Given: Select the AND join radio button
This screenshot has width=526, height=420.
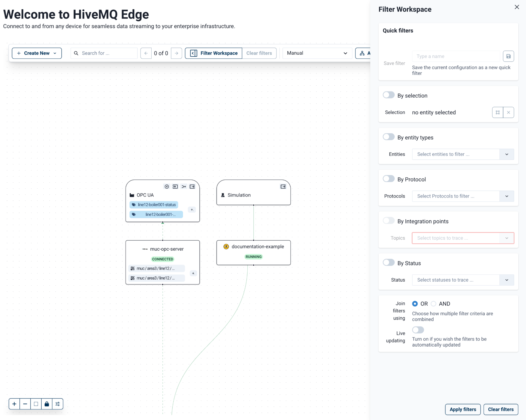Looking at the screenshot, I should tap(433, 304).
